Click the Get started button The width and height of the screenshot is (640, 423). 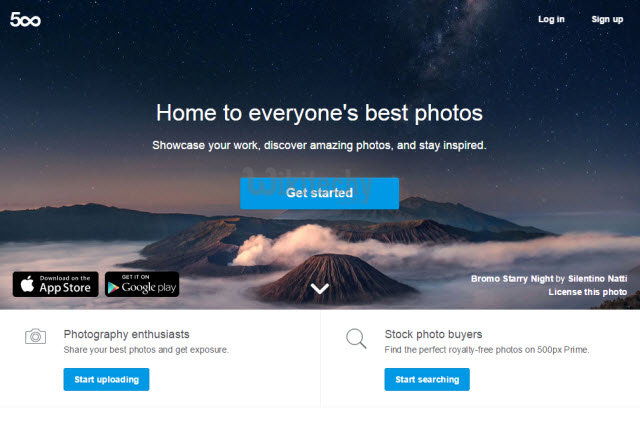(319, 193)
